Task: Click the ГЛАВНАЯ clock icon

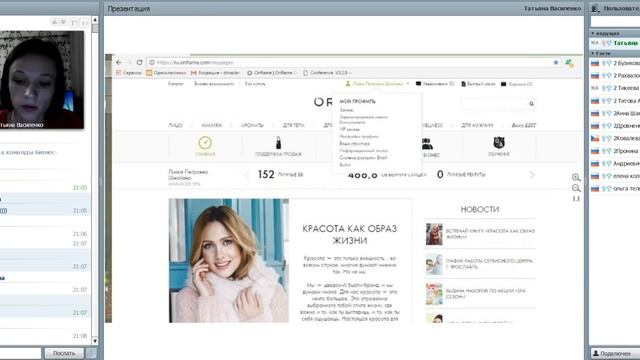Action: tap(205, 143)
